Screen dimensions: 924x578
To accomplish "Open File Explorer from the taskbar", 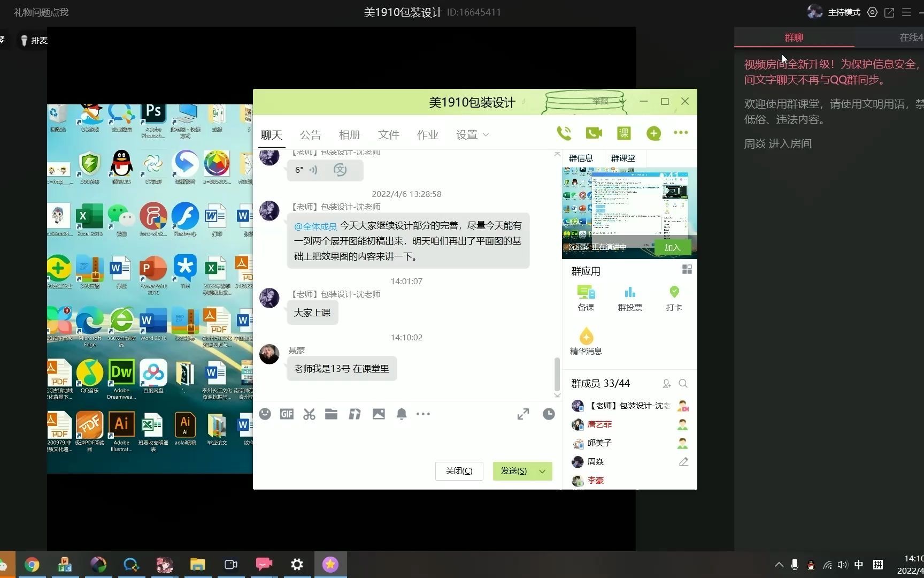I will click(x=197, y=565).
